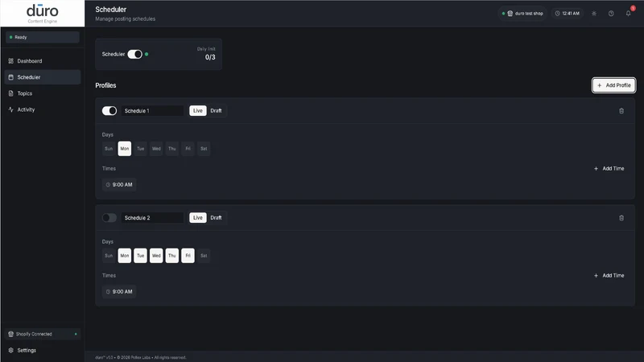Screen dimensions: 644x362
Task: Toggle the light/dark theme icon
Action: pos(594,14)
